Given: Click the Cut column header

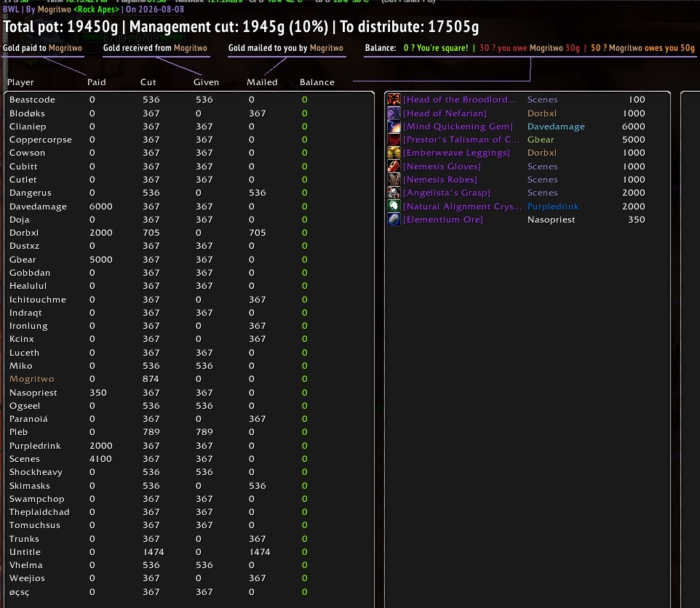Looking at the screenshot, I should click(x=148, y=82).
